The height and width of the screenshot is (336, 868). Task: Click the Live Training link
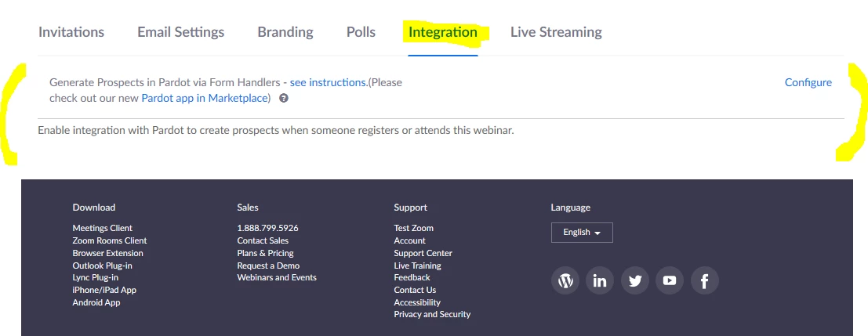[x=417, y=266]
